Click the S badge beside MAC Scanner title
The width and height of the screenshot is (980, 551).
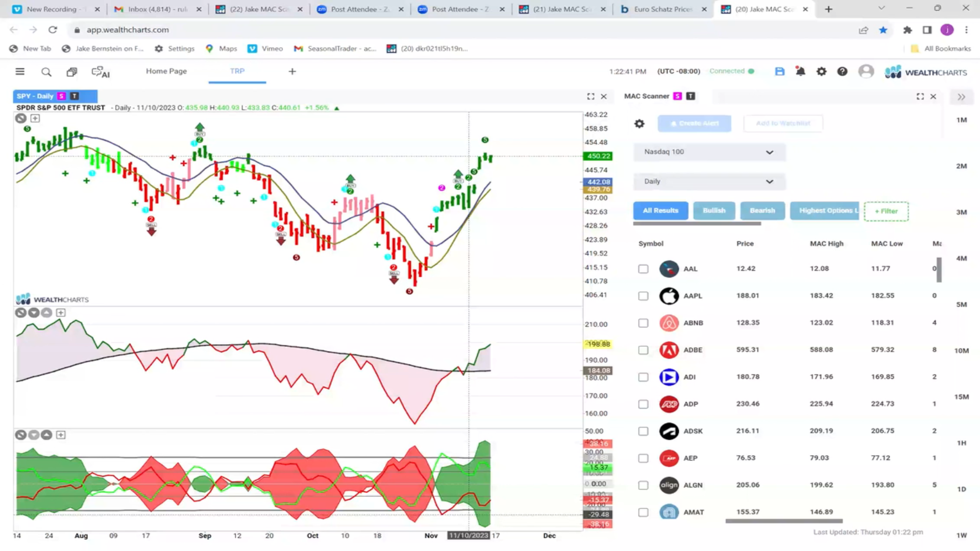click(677, 96)
